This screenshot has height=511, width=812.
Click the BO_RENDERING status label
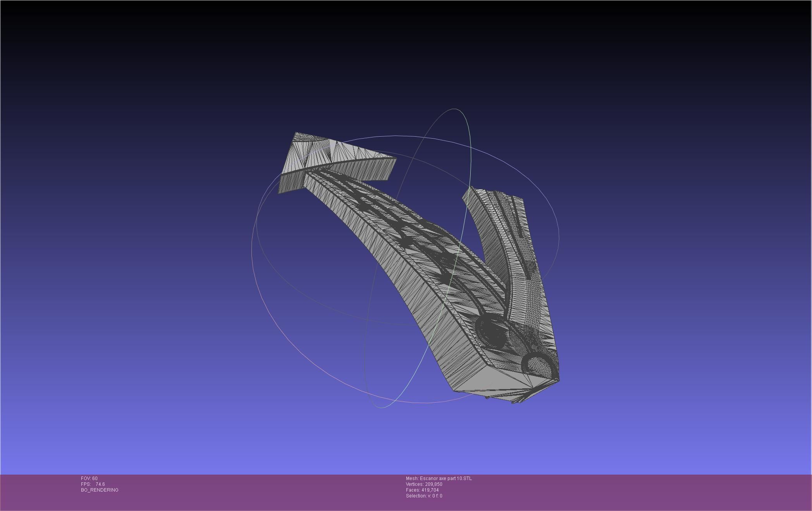coord(100,490)
